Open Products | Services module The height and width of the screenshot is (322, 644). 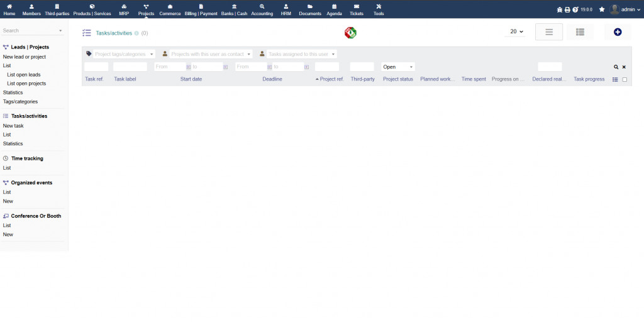point(92,9)
